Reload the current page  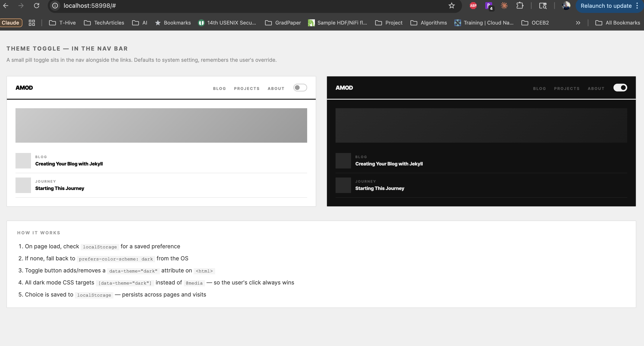click(x=37, y=6)
